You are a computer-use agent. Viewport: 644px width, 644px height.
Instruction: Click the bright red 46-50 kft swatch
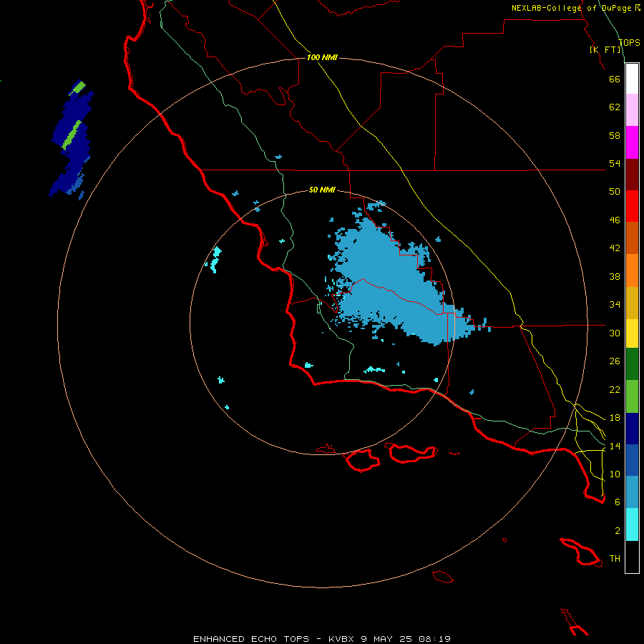point(632,206)
